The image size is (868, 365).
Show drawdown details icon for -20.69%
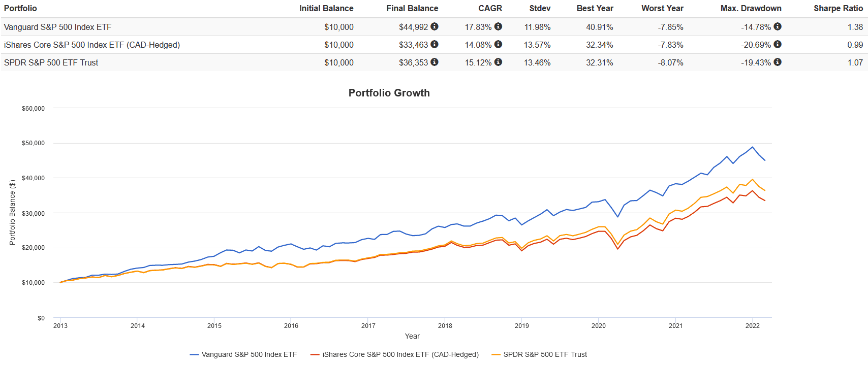point(778,44)
